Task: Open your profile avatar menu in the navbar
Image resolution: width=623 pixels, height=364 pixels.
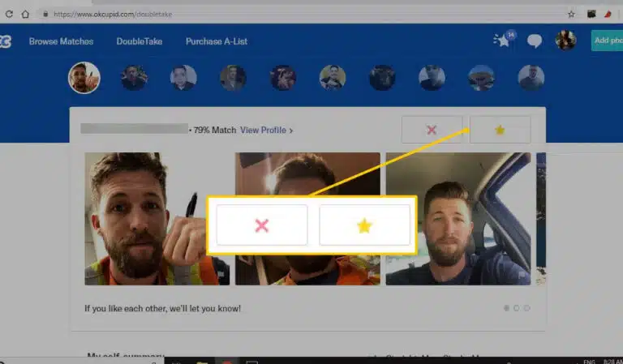Action: 565,41
